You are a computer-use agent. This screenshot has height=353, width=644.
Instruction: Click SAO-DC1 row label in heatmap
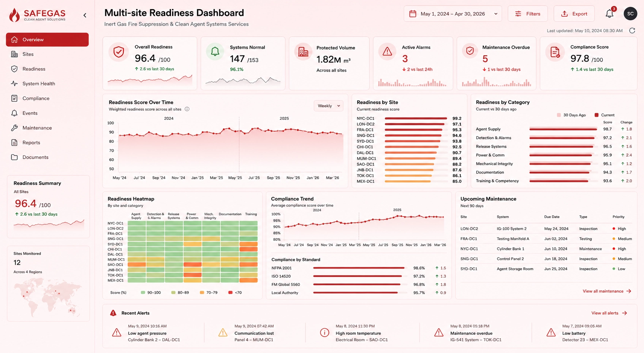[x=115, y=265]
